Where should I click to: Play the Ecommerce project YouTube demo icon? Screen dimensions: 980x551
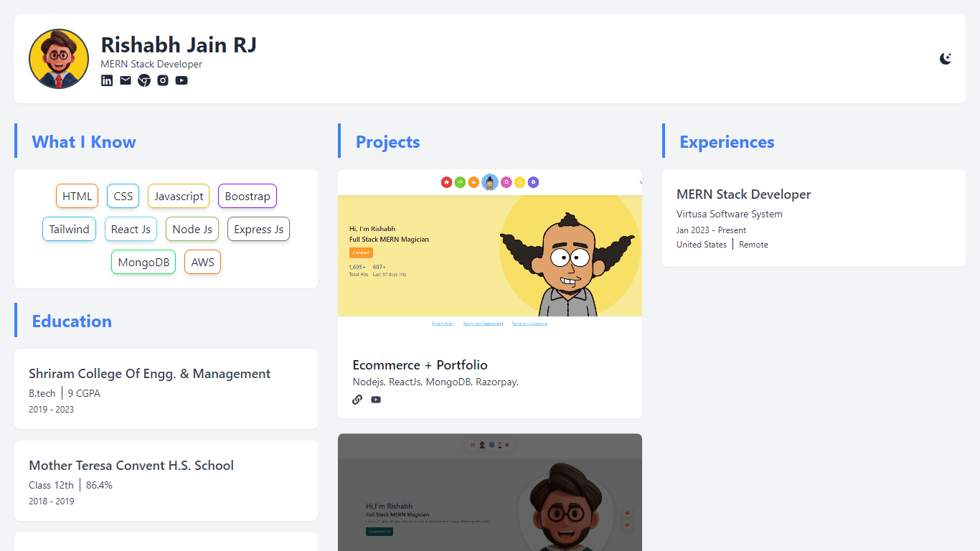[x=375, y=400]
